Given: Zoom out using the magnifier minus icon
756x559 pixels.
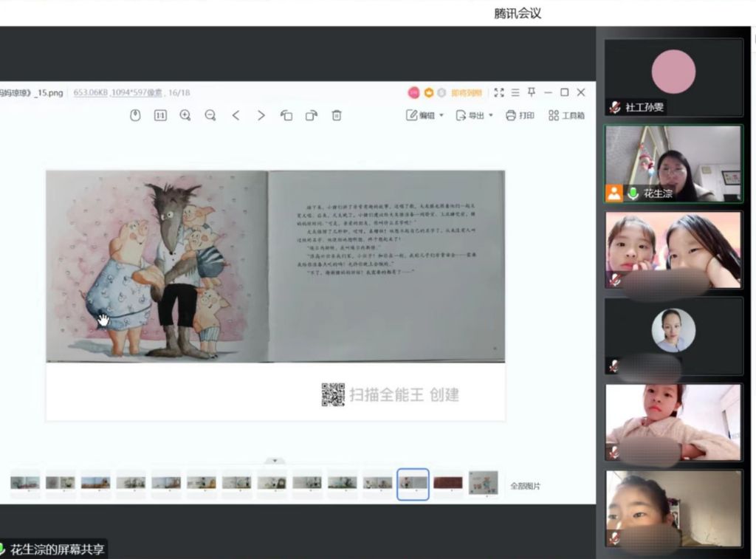Looking at the screenshot, I should coord(210,115).
